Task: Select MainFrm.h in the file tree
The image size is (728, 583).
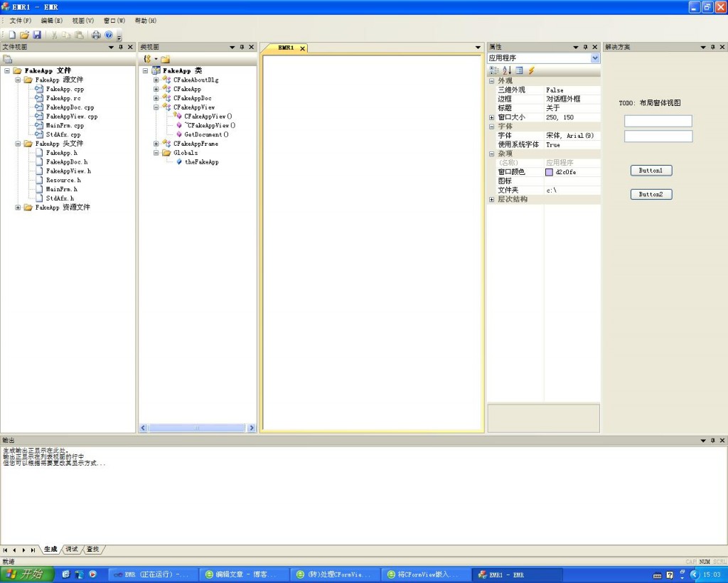Action: tap(62, 189)
